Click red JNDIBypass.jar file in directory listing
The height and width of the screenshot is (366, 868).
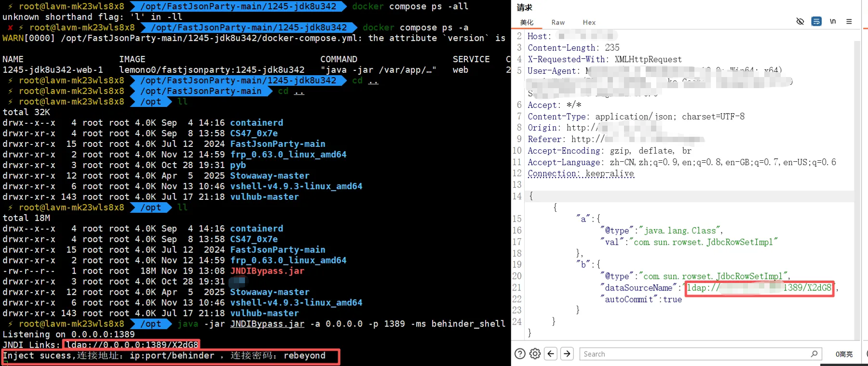267,271
